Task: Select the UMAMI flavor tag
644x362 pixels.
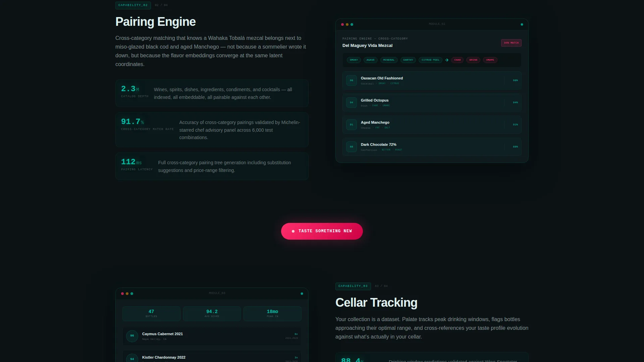Action: pyautogui.click(x=490, y=60)
